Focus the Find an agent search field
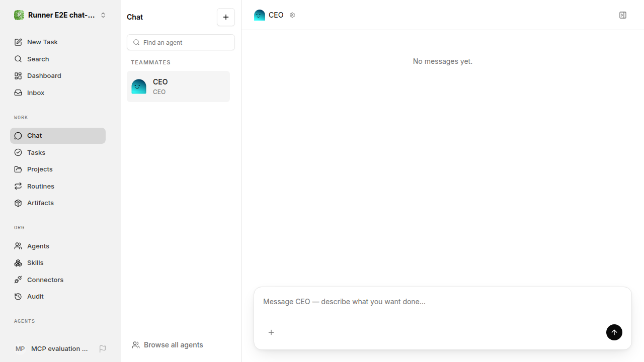Screen dimensions: 644x362 (181, 42)
